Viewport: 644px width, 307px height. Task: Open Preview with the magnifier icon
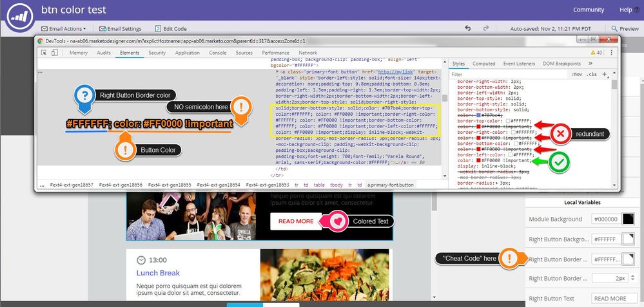(x=614, y=29)
